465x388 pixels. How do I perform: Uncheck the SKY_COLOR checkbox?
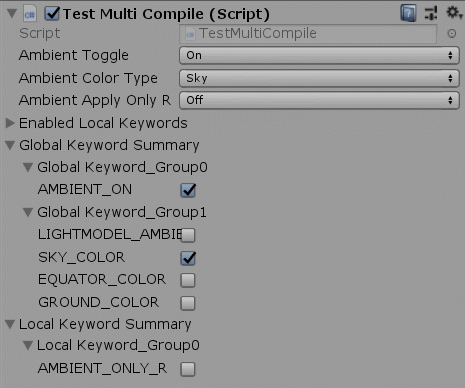coord(188,258)
